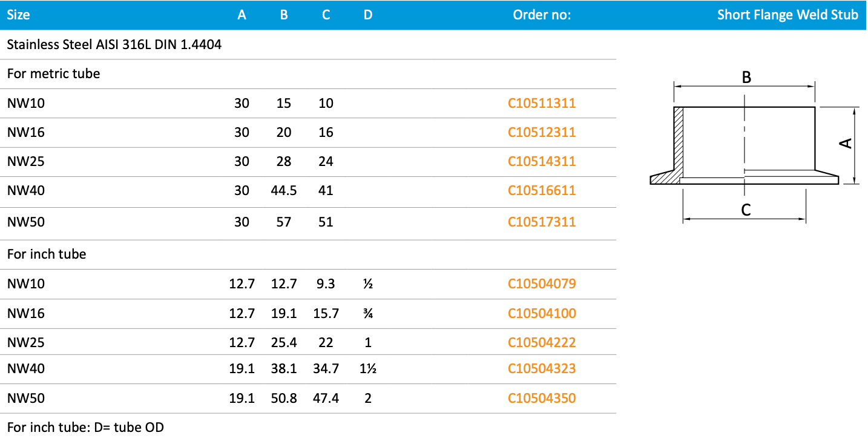Click the C10504100 order link
The width and height of the screenshot is (868, 441).
[542, 314]
